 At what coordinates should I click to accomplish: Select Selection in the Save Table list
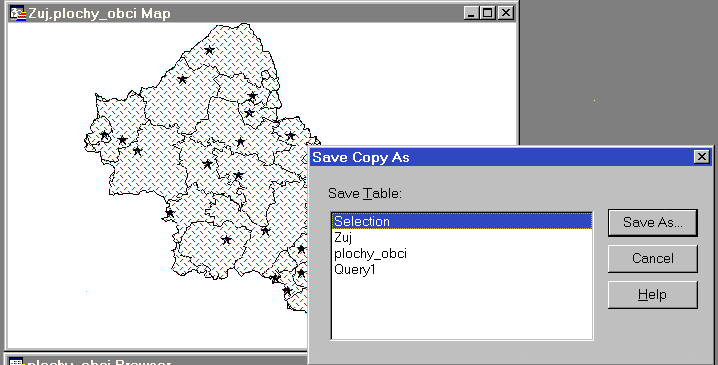click(x=462, y=221)
